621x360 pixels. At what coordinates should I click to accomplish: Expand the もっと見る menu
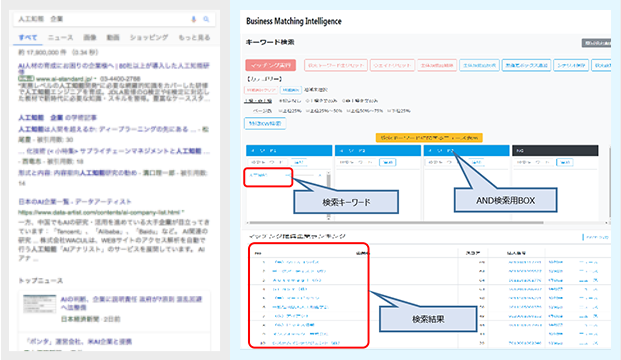[194, 38]
